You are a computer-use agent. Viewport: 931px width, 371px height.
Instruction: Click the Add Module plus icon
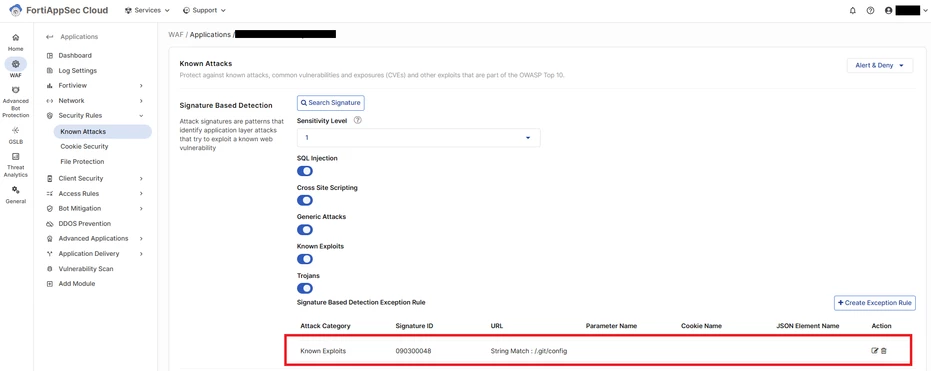pos(50,284)
